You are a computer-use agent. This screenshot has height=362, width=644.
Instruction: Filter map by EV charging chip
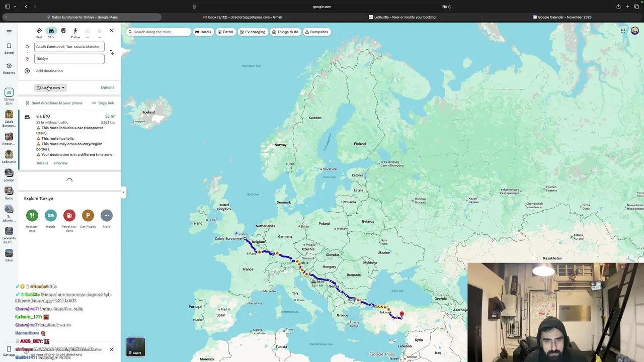[253, 32]
